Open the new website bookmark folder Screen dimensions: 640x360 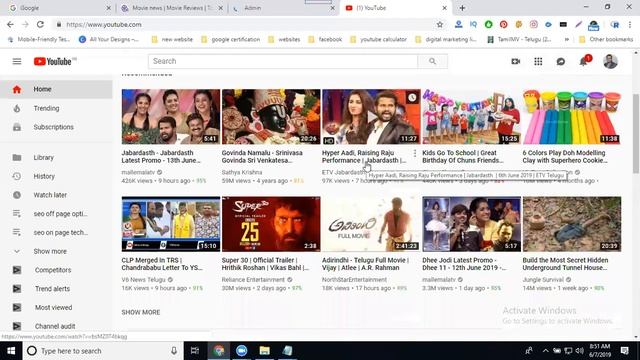coord(172,40)
